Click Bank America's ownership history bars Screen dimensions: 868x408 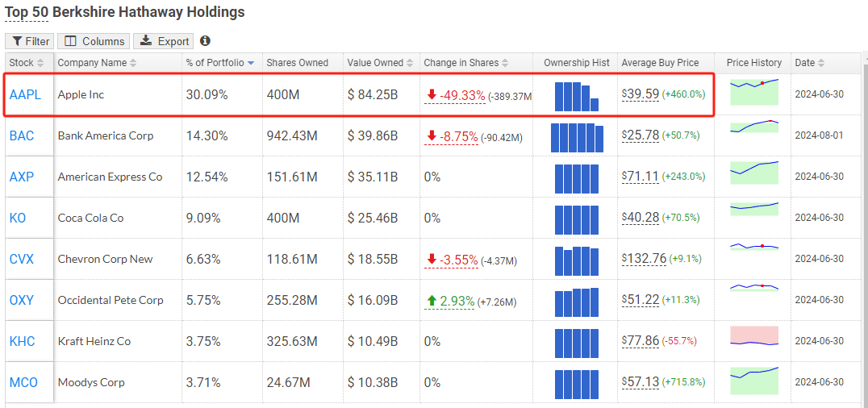pos(577,138)
